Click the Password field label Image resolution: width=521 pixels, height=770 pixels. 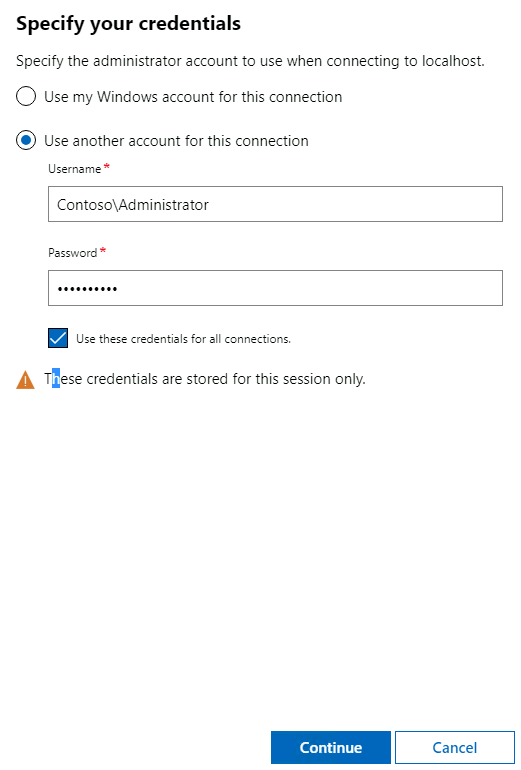click(x=73, y=253)
